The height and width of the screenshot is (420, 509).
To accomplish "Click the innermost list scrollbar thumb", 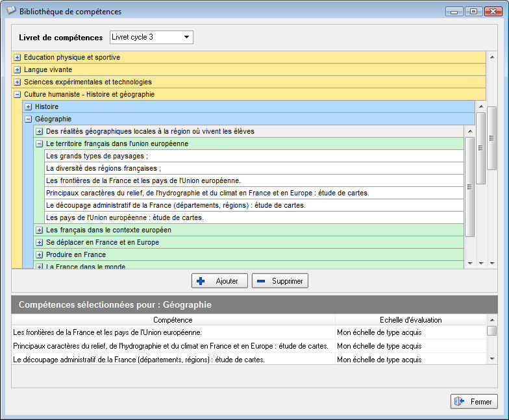I will click(469, 187).
